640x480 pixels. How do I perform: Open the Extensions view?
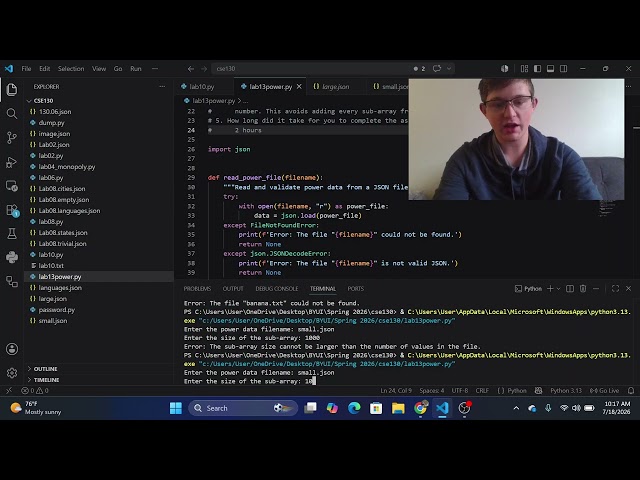pyautogui.click(x=12, y=210)
